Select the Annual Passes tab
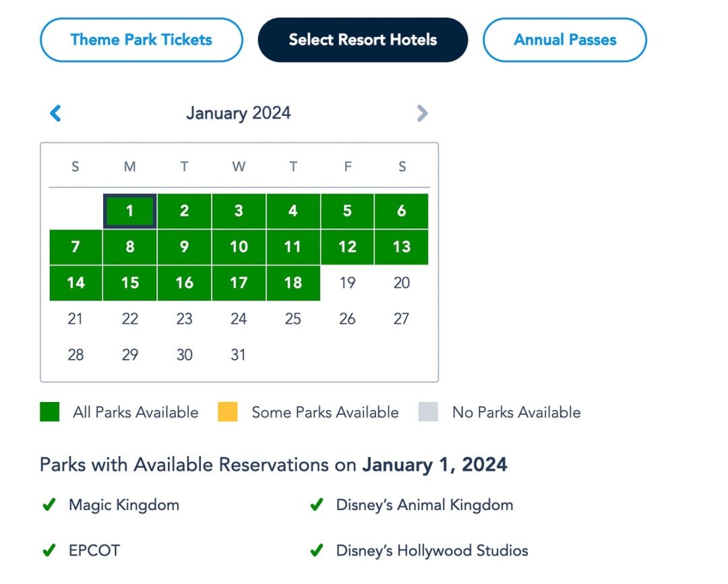Image resolution: width=728 pixels, height=584 pixels. (565, 40)
